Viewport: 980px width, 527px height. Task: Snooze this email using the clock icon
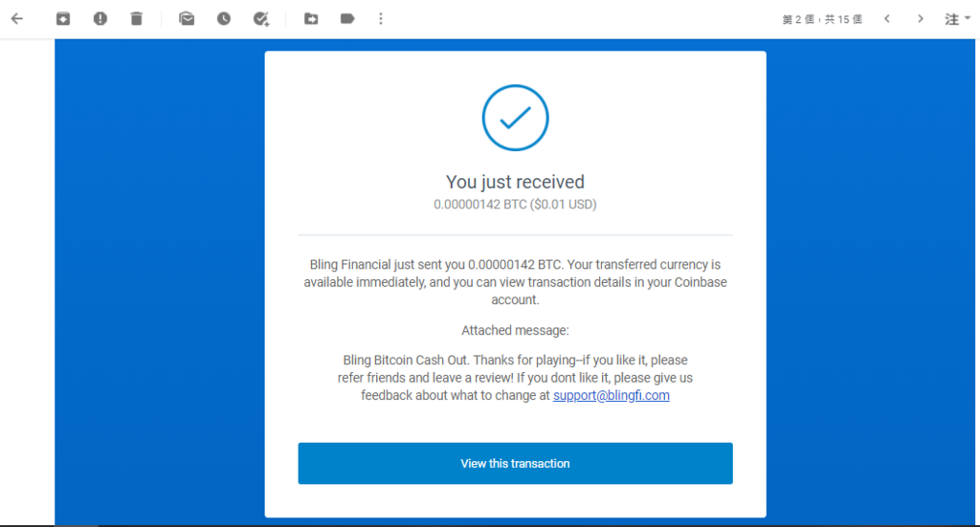[224, 19]
